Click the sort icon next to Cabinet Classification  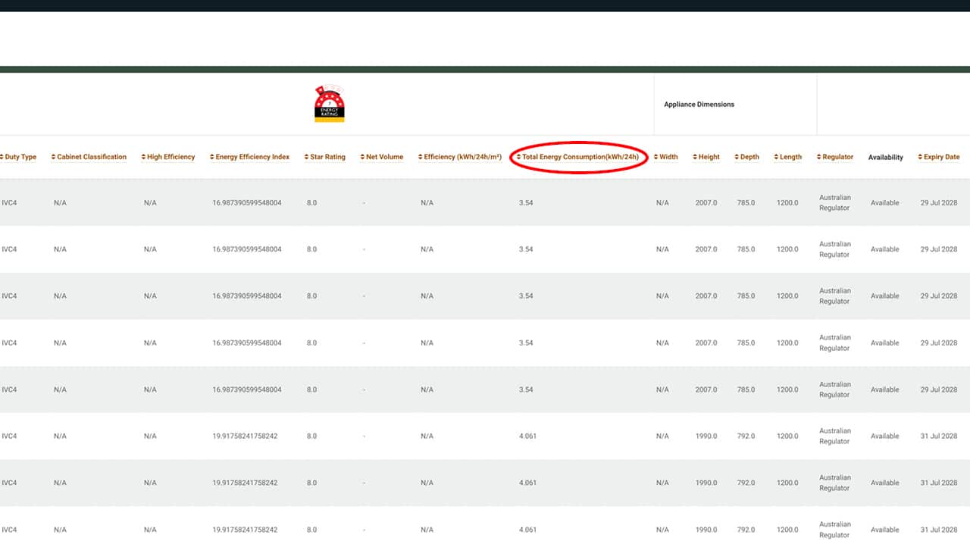click(x=54, y=158)
